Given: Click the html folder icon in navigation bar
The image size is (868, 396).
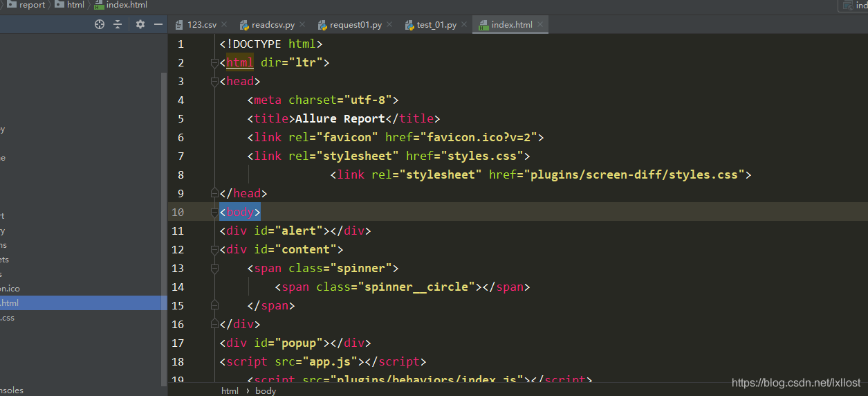Looking at the screenshot, I should pyautogui.click(x=59, y=4).
